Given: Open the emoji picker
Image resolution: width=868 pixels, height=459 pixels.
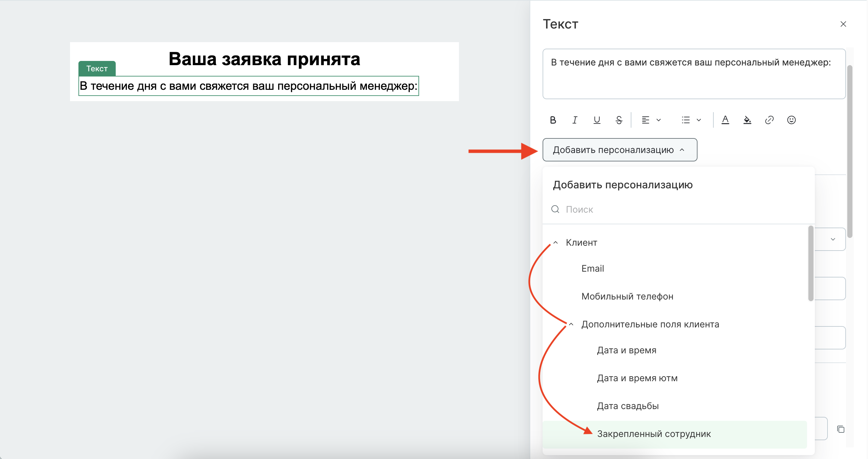Looking at the screenshot, I should click(791, 120).
